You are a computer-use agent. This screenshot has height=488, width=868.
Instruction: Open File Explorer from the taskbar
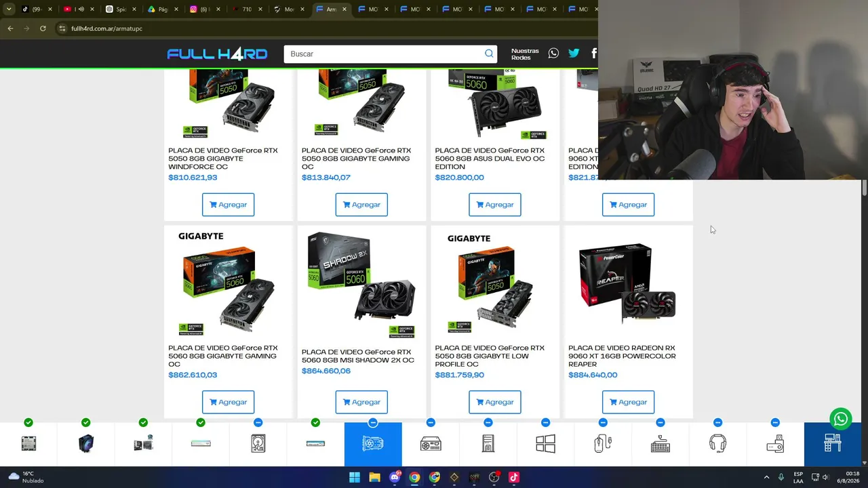click(374, 477)
